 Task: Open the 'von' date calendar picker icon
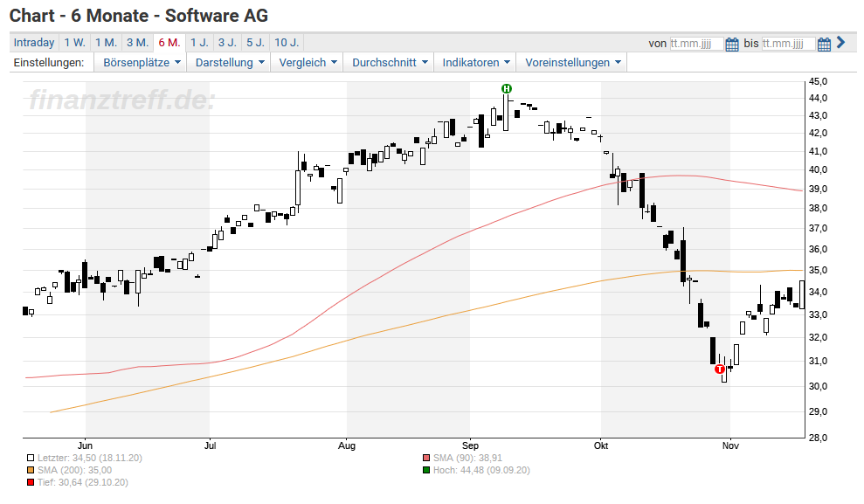pos(732,44)
